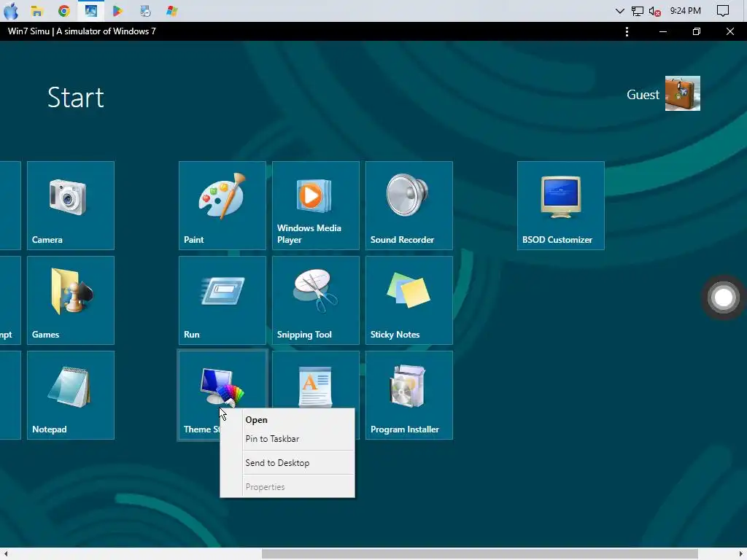Open the WordPad document tile
747x560 pixels.
coord(315,379)
